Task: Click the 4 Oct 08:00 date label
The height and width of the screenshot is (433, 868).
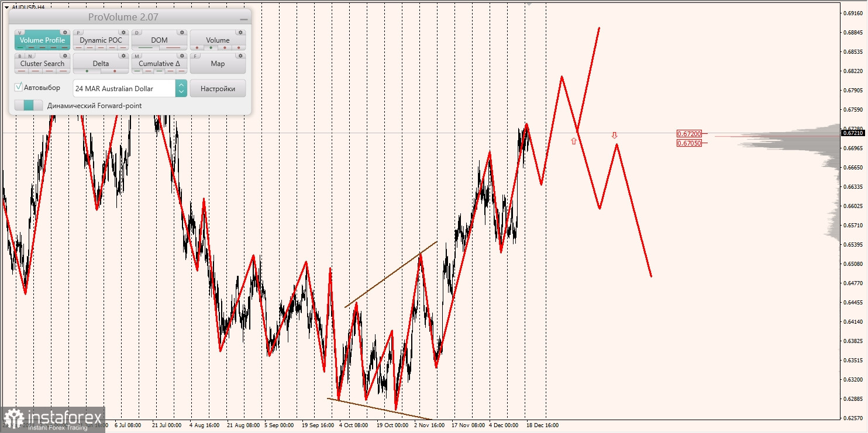Action: click(354, 425)
